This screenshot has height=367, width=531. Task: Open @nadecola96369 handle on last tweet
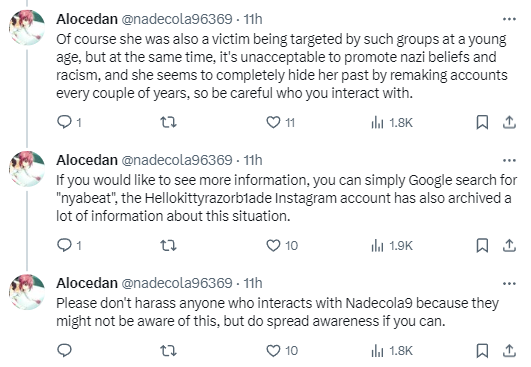pyautogui.click(x=177, y=283)
